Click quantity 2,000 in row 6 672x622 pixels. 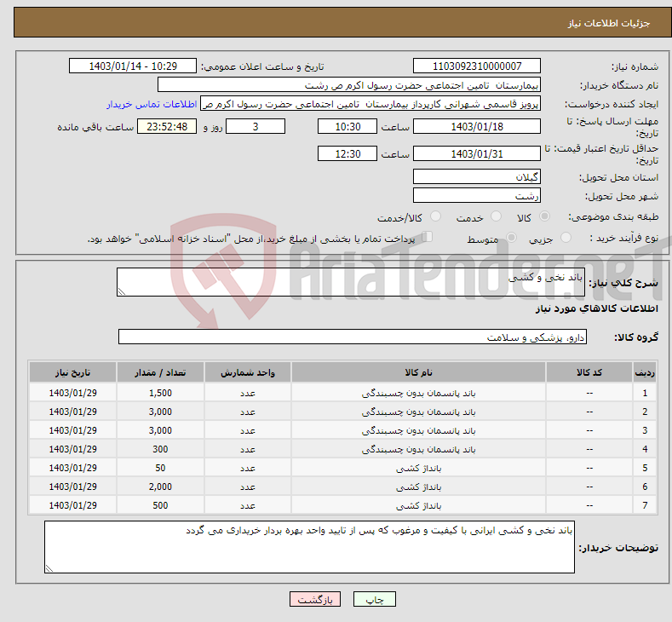click(160, 487)
